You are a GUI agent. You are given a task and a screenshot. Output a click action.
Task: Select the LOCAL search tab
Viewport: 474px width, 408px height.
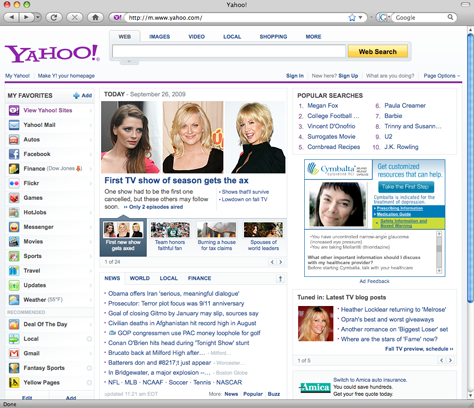[x=232, y=37]
